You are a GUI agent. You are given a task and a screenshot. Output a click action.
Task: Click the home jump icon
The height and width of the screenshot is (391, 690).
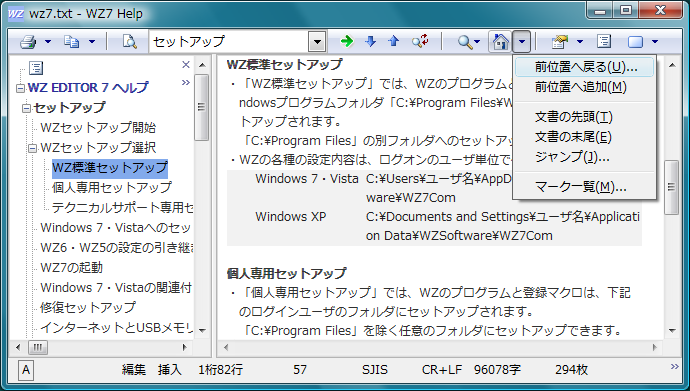(x=500, y=42)
